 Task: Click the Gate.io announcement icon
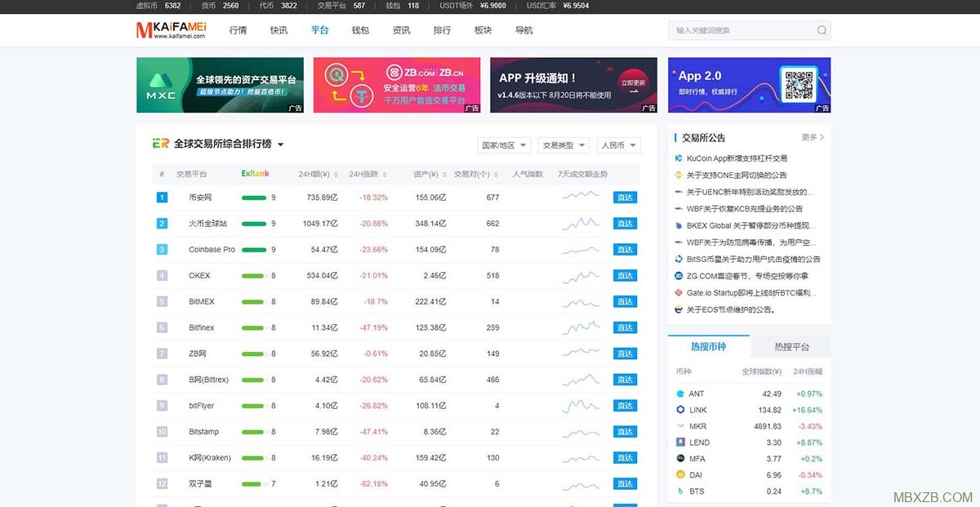click(x=679, y=293)
